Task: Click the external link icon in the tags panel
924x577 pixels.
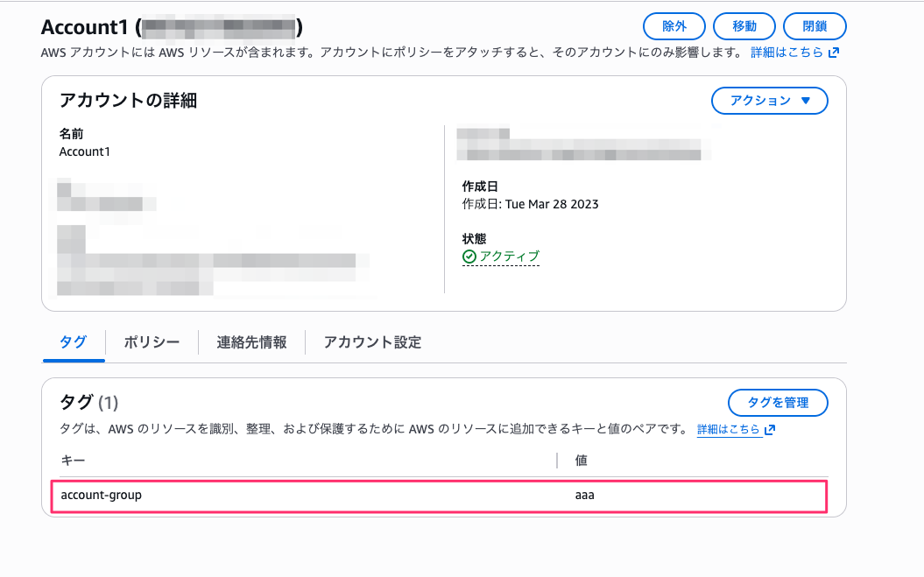Action: pyautogui.click(x=769, y=430)
